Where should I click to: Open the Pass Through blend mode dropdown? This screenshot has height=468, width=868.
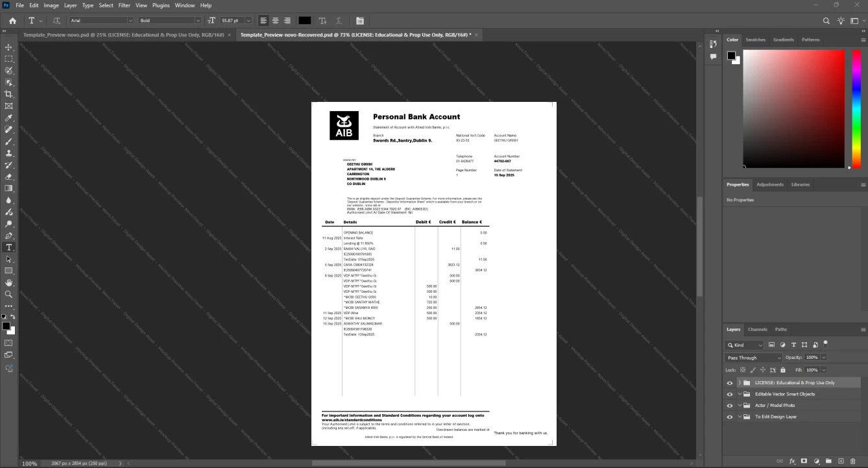coord(754,358)
